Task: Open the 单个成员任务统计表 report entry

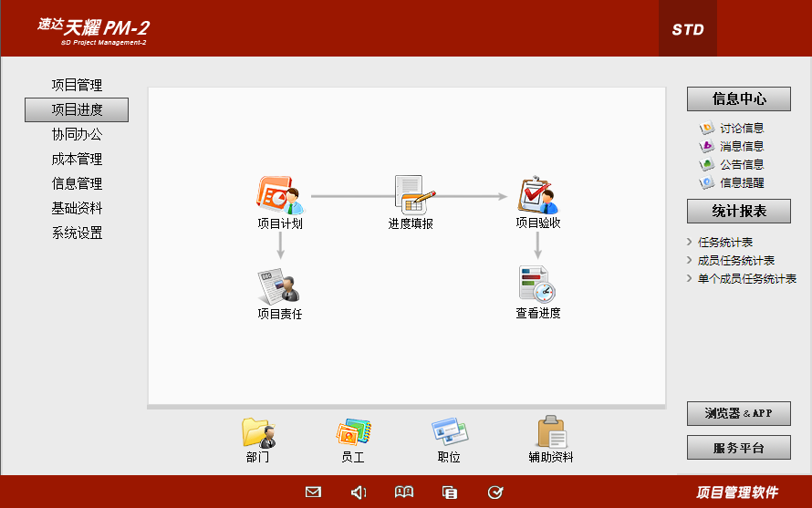Action: 746,279
